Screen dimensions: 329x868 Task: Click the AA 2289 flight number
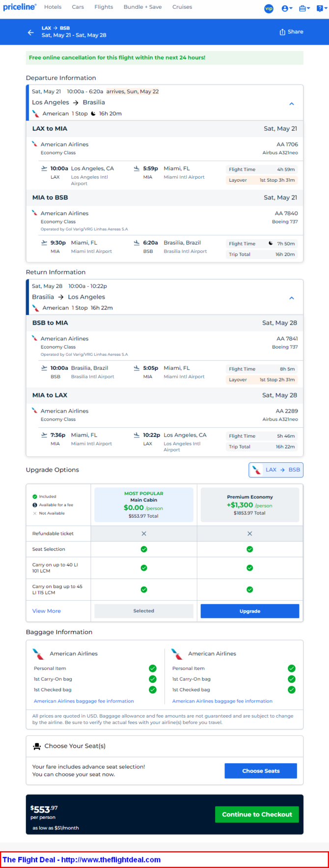tap(287, 411)
